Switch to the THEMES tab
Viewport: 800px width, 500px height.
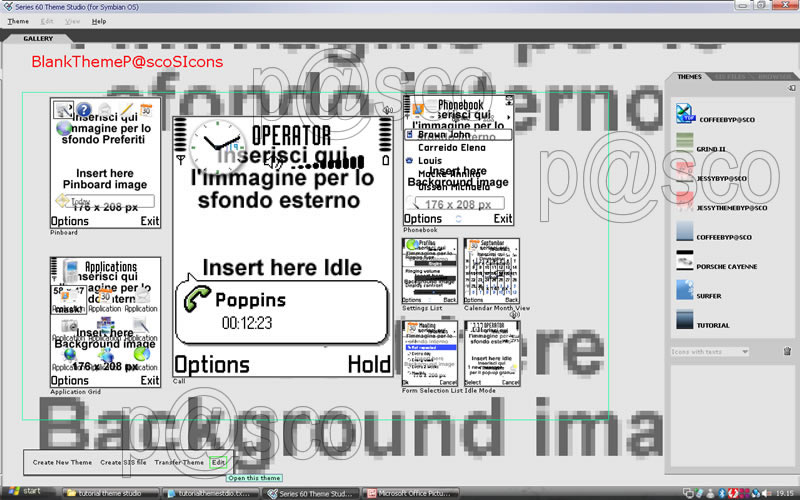pos(689,77)
